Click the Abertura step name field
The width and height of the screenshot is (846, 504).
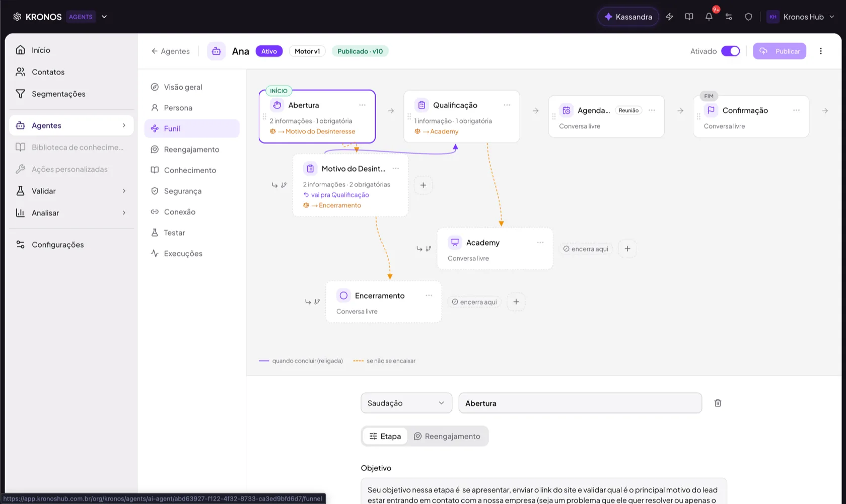[580, 403]
